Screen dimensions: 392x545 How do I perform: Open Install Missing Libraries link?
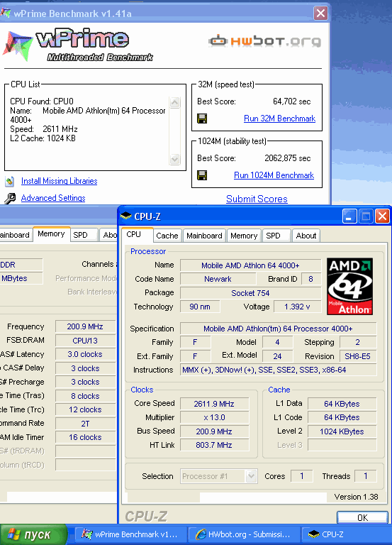point(59,181)
